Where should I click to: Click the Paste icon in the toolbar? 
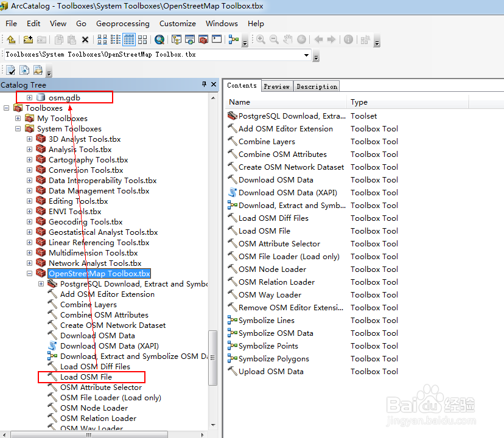tap(72, 40)
